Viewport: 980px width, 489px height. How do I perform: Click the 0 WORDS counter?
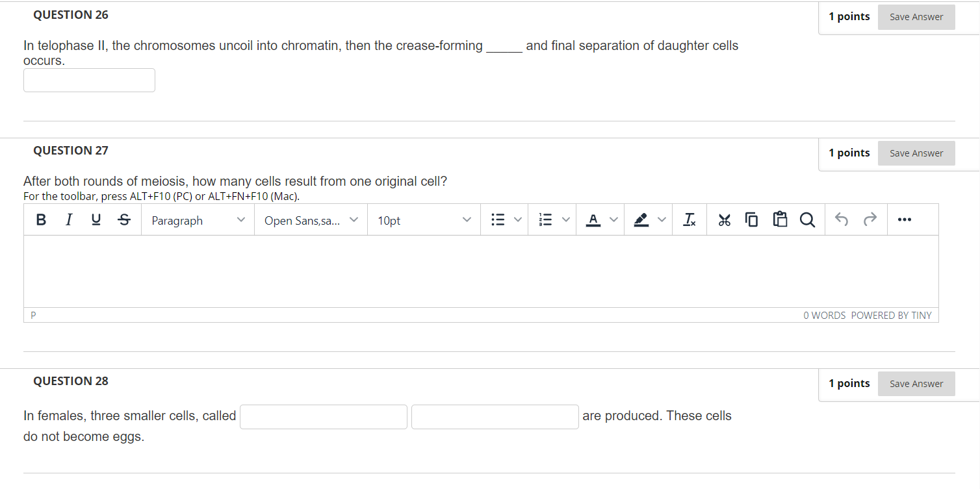824,315
